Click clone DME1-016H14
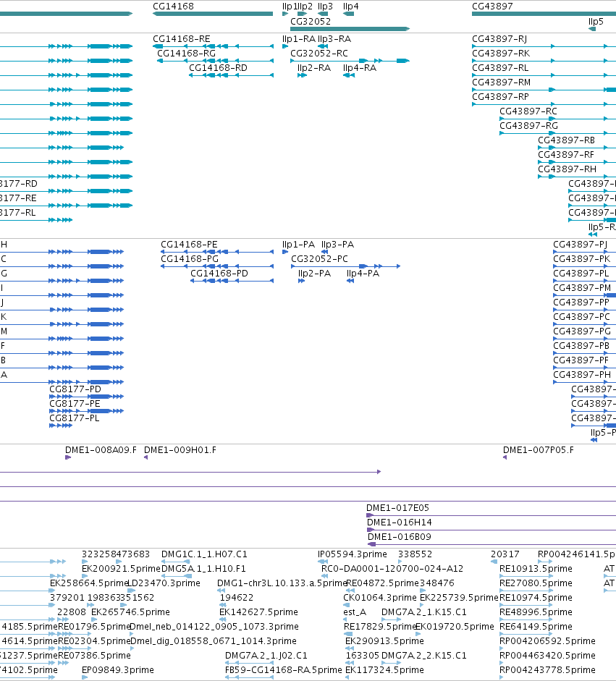Viewport: 616px width, 681px height. tap(491, 530)
